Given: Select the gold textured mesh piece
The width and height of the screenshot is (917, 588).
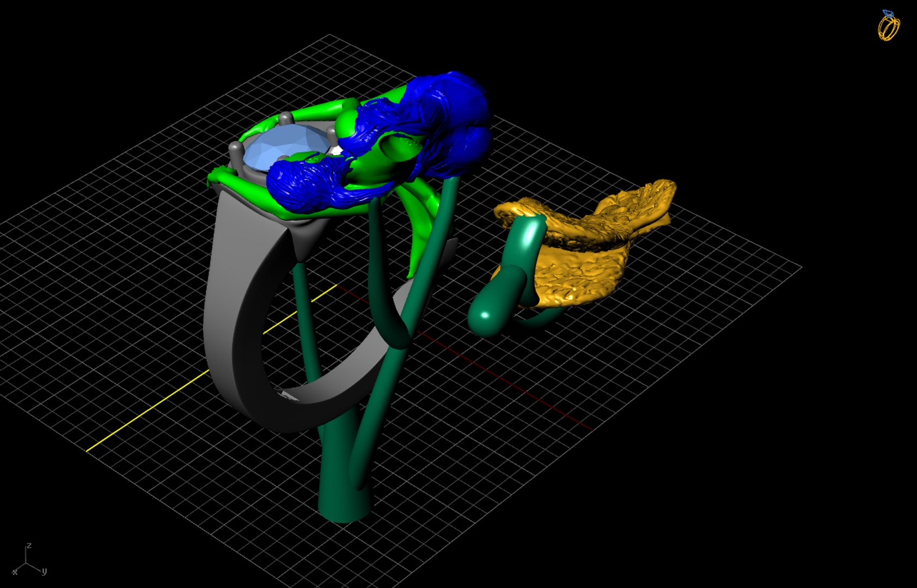Looking at the screenshot, I should tap(585, 245).
